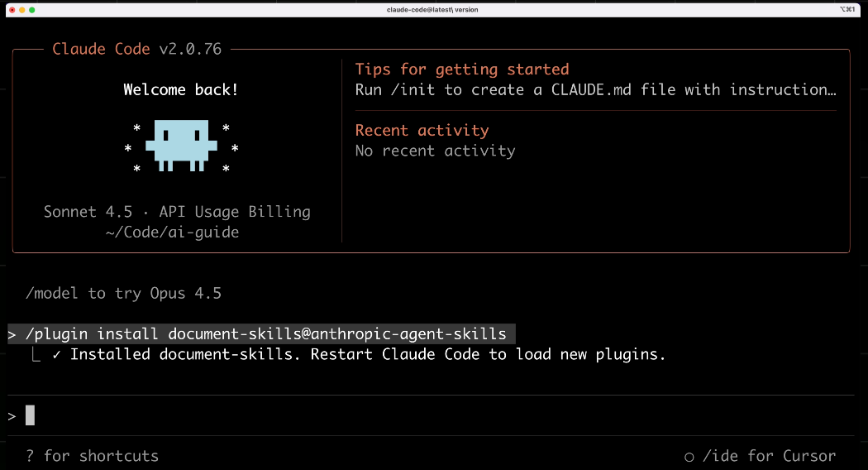Click the red close window button
This screenshot has width=868, height=470.
coord(12,10)
